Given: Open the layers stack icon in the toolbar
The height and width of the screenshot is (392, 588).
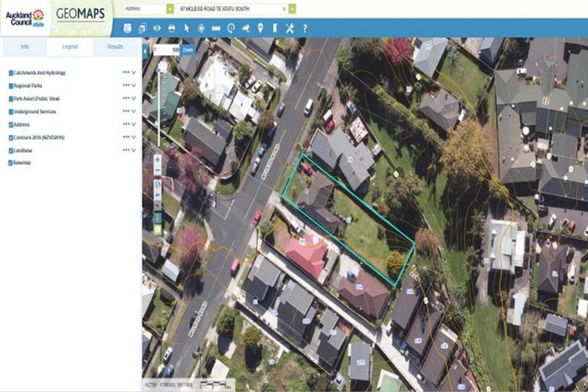Looking at the screenshot, I should [128, 28].
